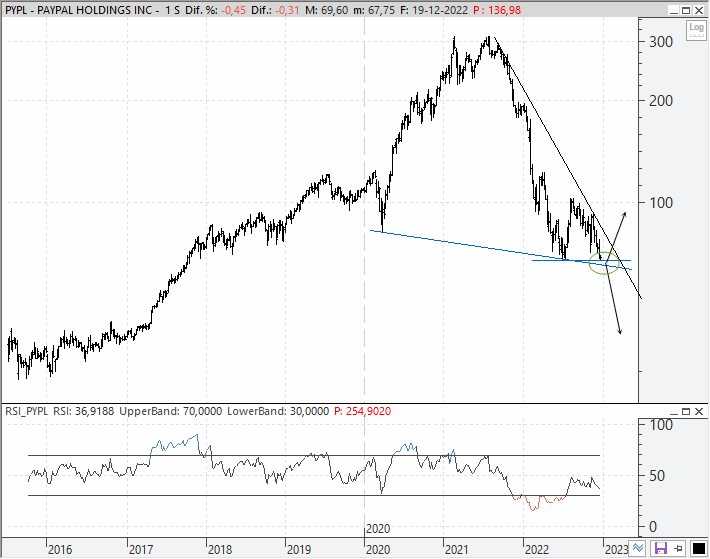
Task: Click the 100 label on price axis
Action: pos(661,202)
